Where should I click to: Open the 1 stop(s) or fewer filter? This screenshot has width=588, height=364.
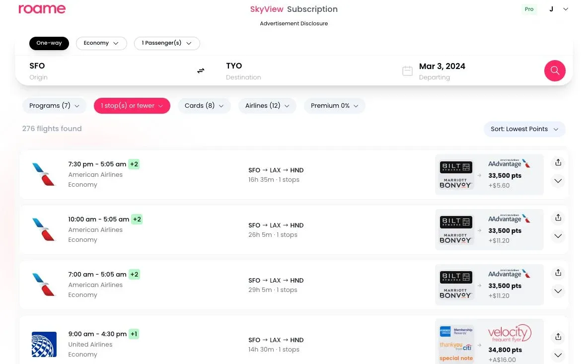coord(132,106)
